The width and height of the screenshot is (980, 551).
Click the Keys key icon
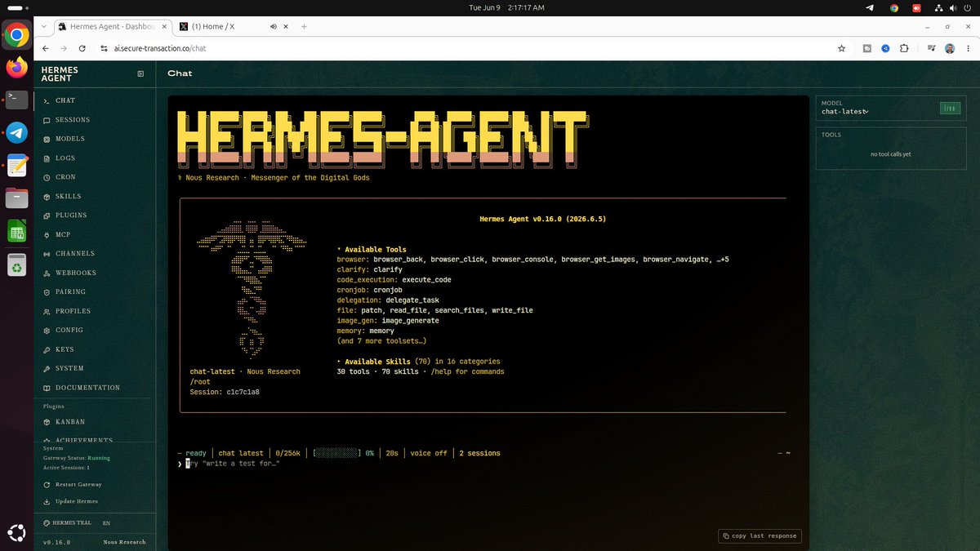coord(47,349)
